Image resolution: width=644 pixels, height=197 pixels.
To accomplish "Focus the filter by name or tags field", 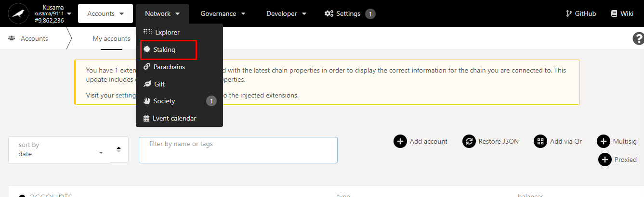I will 238,150.
